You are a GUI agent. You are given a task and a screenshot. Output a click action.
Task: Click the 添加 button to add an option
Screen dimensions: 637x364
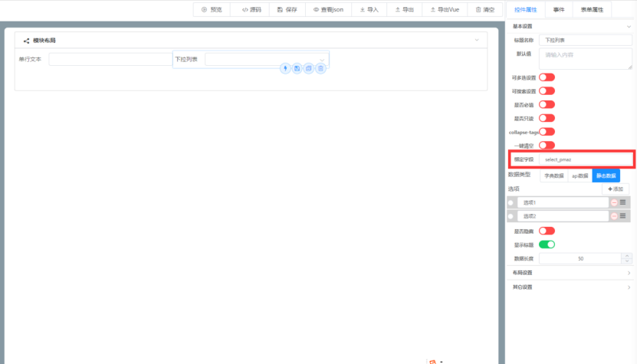[x=616, y=189]
